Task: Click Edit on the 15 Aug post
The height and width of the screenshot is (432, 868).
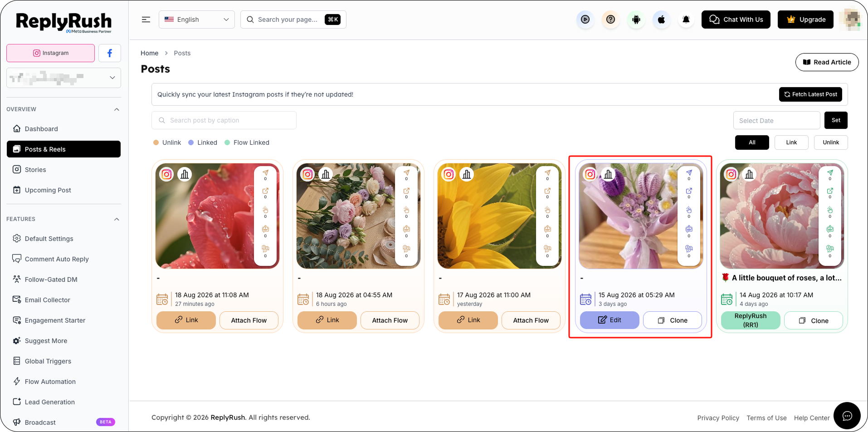Action: point(610,320)
